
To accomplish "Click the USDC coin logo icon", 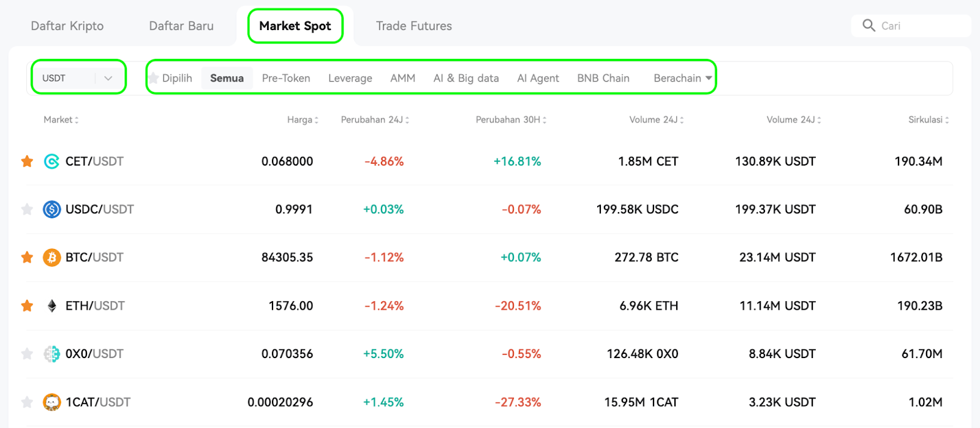I will point(51,209).
